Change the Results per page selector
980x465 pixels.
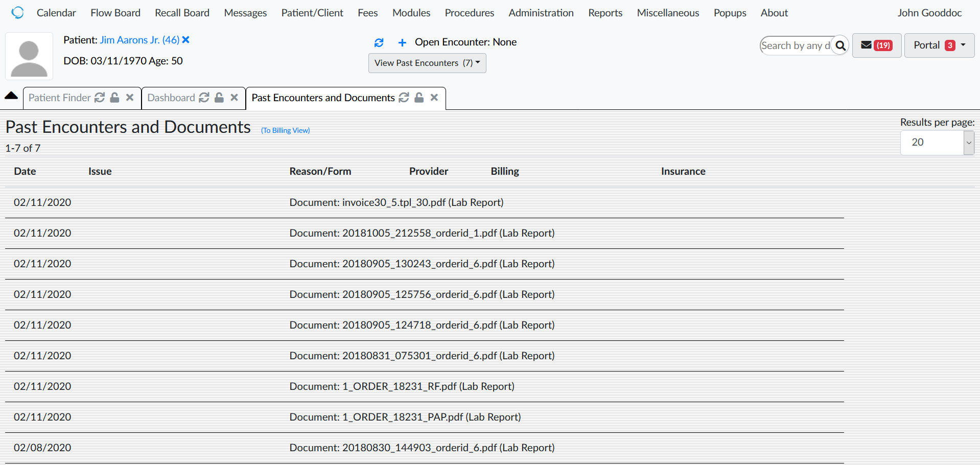(x=937, y=143)
